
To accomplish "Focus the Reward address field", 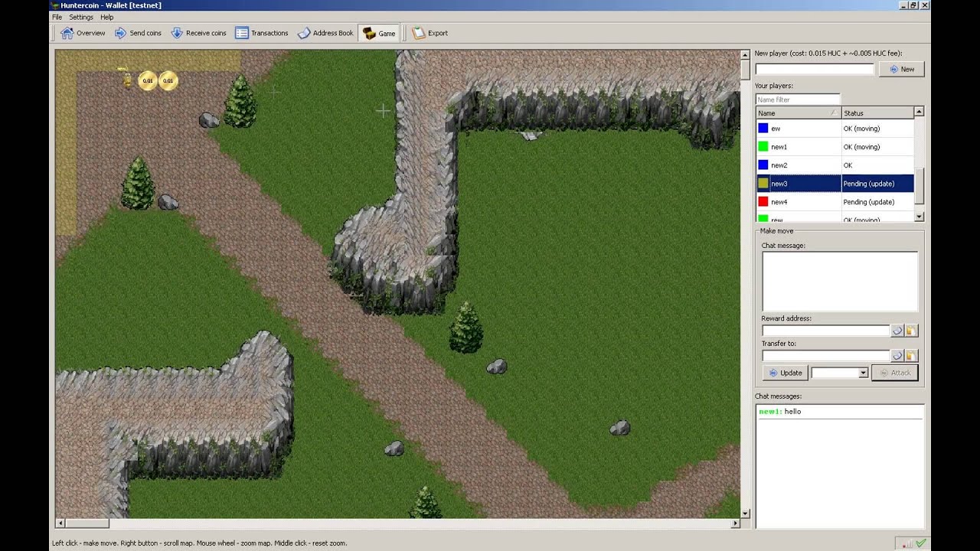I will pos(825,331).
